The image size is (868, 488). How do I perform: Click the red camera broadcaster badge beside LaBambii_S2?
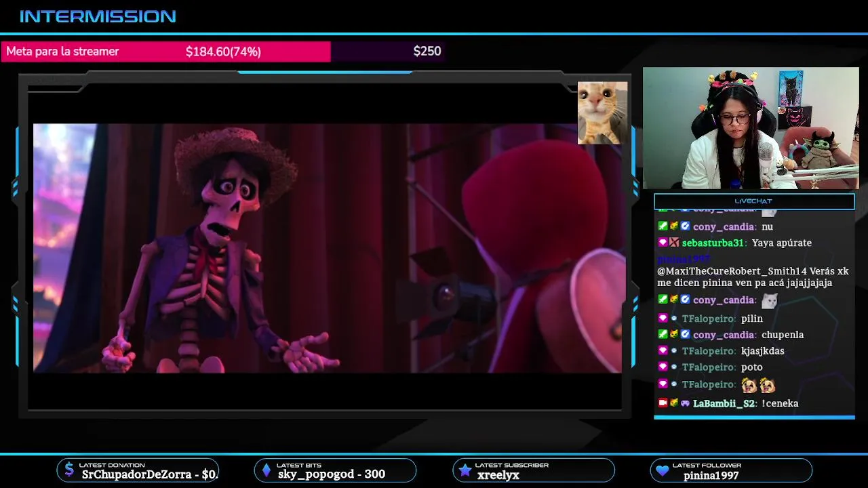pyautogui.click(x=663, y=403)
